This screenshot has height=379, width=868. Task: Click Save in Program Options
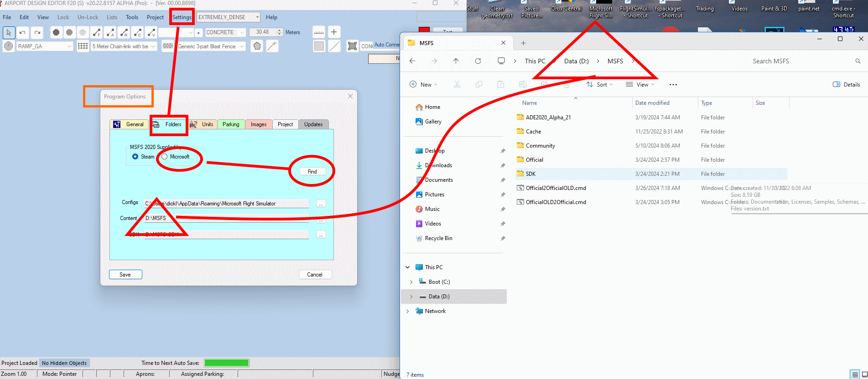125,275
